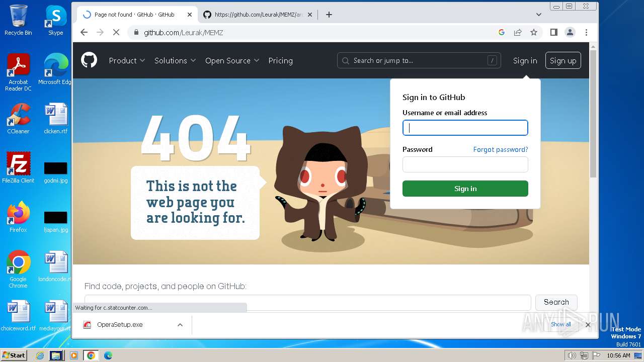The width and height of the screenshot is (644, 362).
Task: Toggle Chrome's side panel icon
Action: (x=554, y=32)
